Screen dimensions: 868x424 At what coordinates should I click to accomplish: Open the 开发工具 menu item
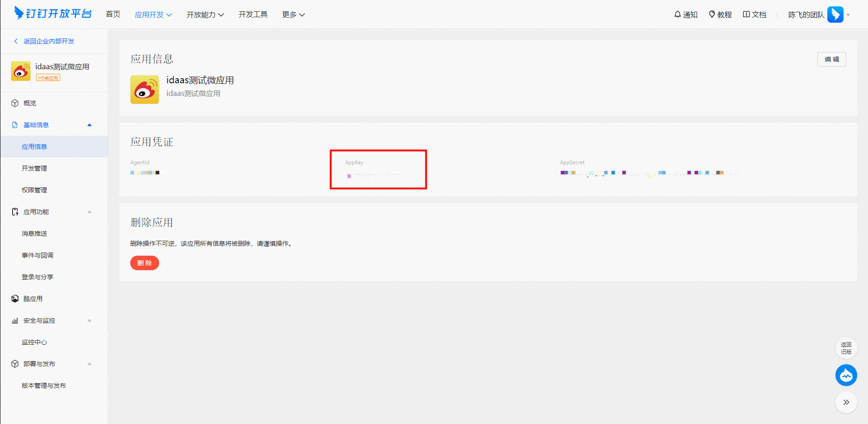(253, 14)
